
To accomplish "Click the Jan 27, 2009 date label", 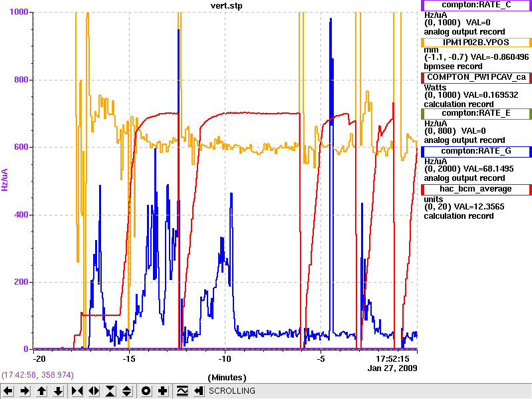I will point(392,368).
